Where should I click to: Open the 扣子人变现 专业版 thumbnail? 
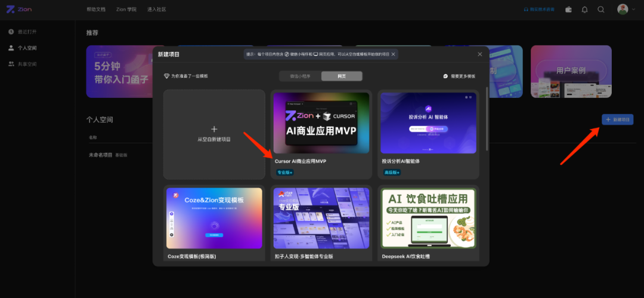pyautogui.click(x=321, y=218)
